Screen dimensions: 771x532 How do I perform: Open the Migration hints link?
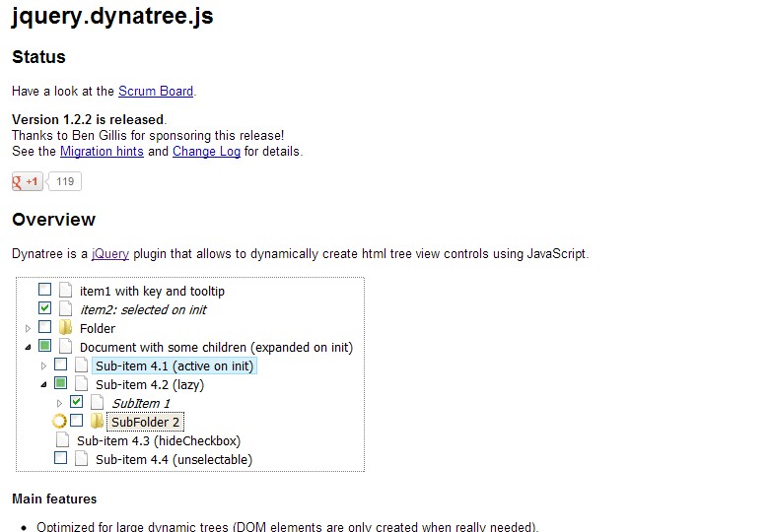point(102,152)
